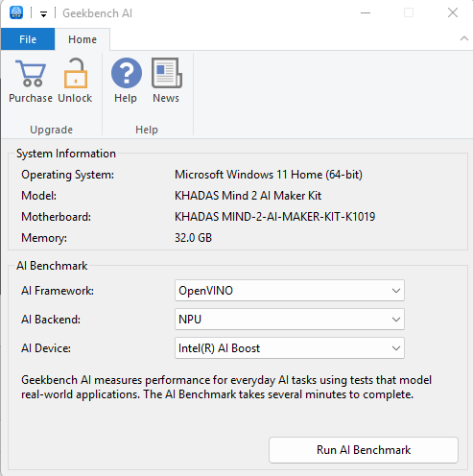Click the Unlock padlock icon
473x476 pixels.
pos(75,73)
